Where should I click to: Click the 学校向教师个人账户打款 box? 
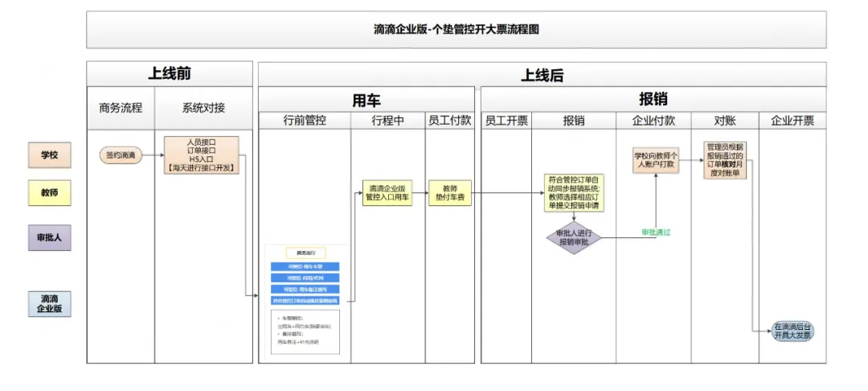pos(656,160)
